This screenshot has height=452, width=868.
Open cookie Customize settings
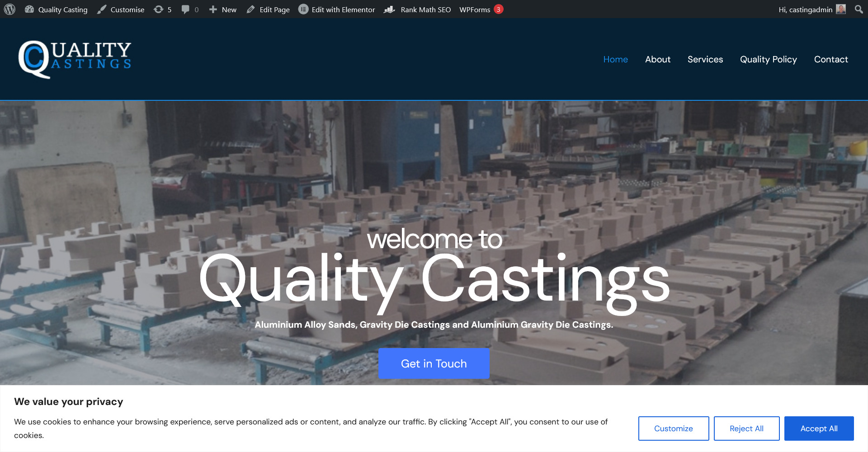(x=673, y=428)
